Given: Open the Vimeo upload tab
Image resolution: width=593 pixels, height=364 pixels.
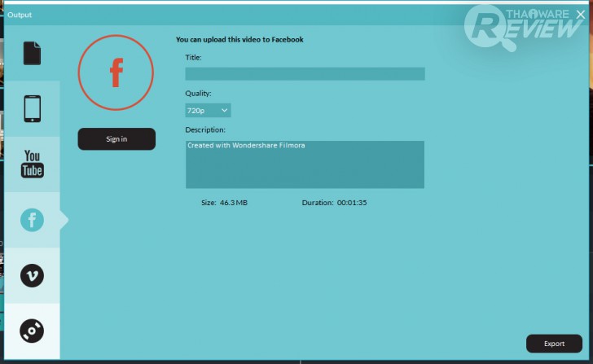Looking at the screenshot, I should pos(32,275).
